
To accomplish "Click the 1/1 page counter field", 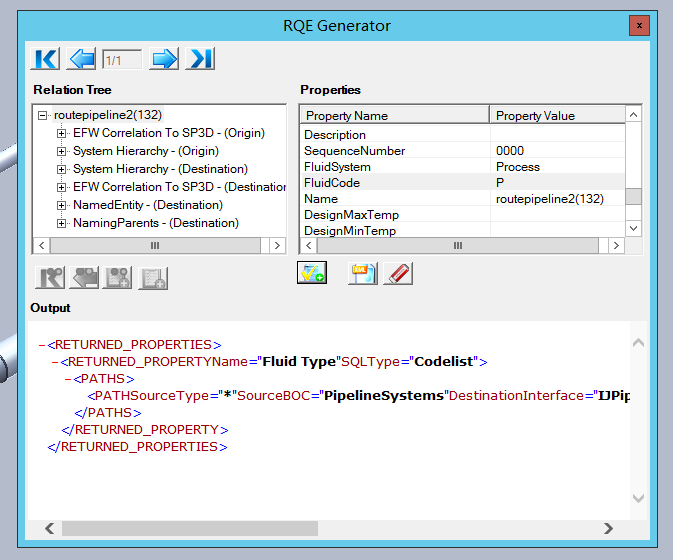I will coord(122,60).
